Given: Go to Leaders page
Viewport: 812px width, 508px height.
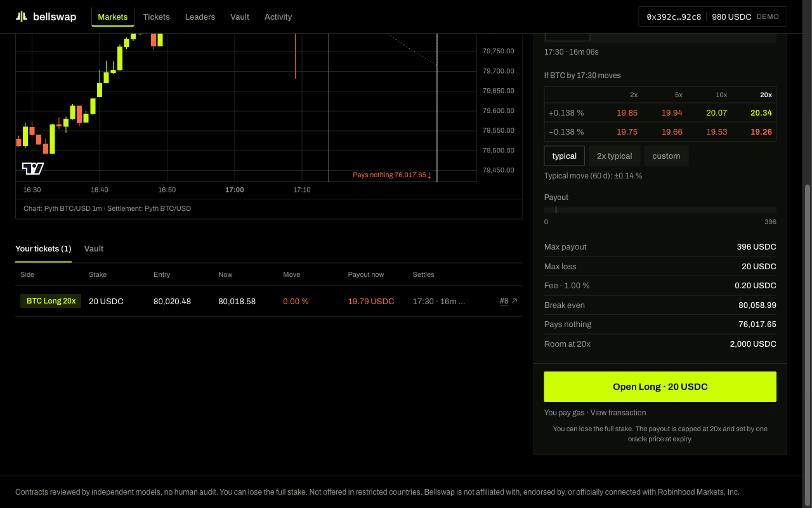Looking at the screenshot, I should 200,17.
